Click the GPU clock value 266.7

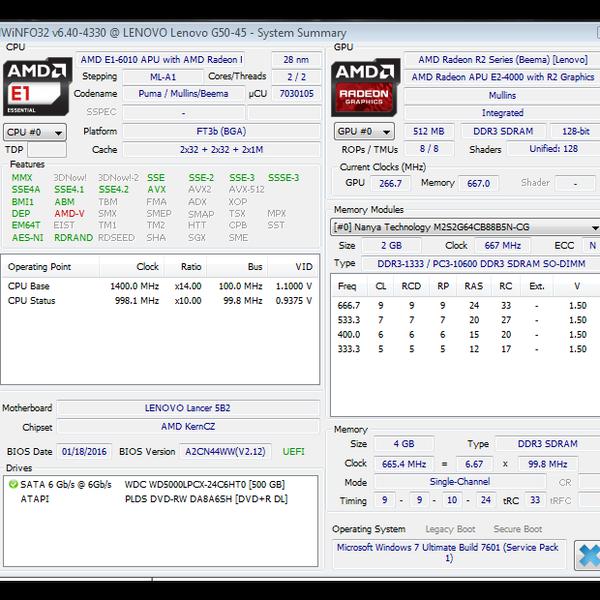pos(390,184)
